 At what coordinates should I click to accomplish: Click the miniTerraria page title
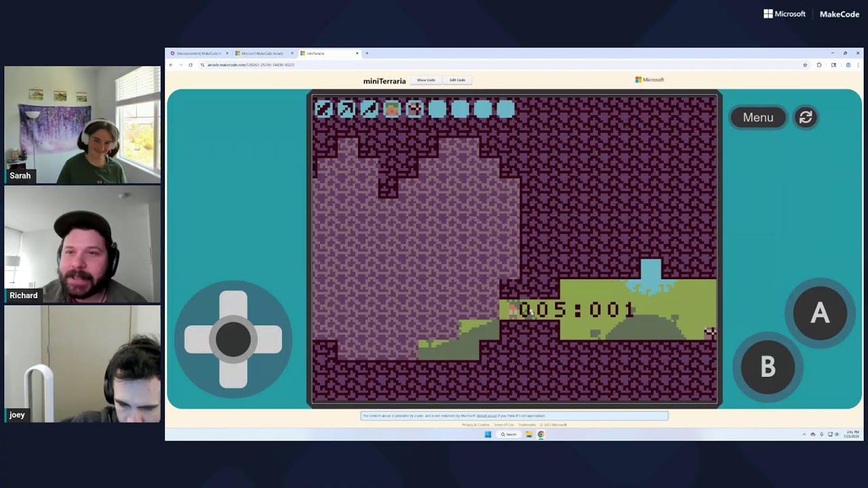point(384,81)
